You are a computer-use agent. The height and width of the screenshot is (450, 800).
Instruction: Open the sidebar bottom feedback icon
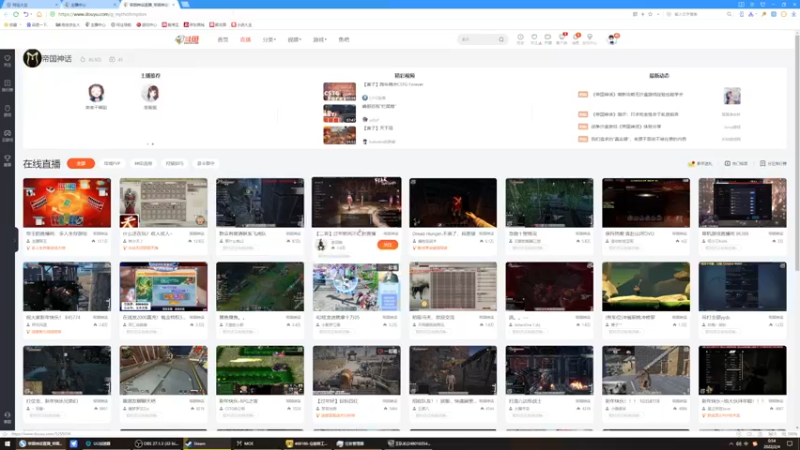tap(7, 417)
